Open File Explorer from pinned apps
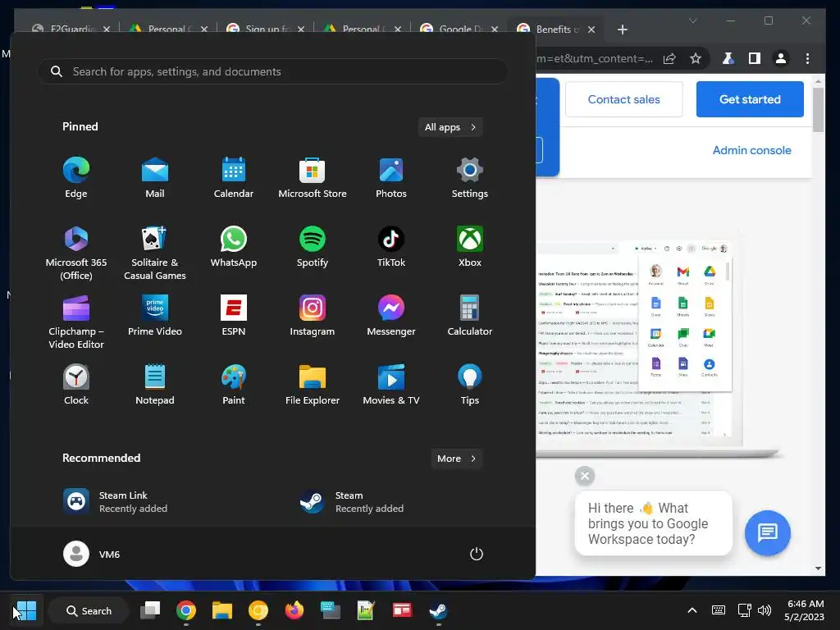This screenshot has height=630, width=840. 313,384
